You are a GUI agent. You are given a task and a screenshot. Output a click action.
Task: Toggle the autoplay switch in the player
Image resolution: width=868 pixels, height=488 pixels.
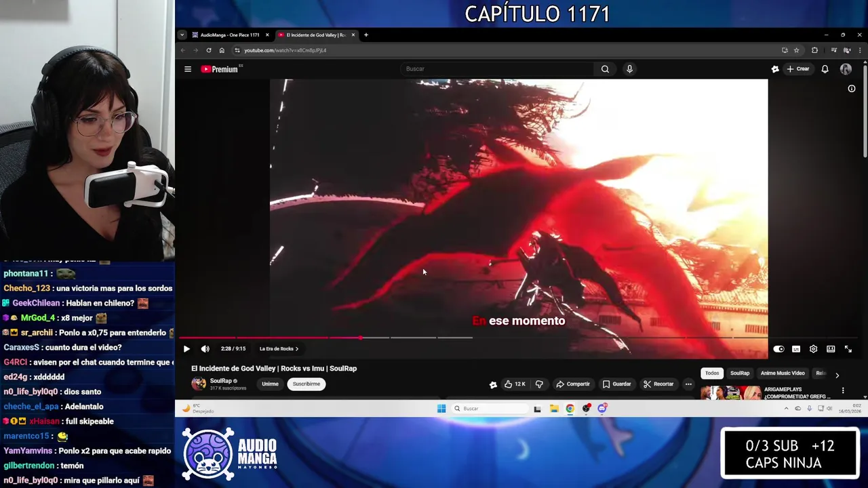[778, 349]
